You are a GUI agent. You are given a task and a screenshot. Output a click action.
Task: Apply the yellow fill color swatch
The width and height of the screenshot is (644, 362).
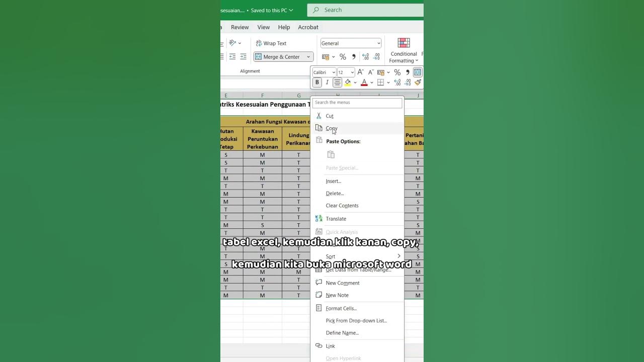click(347, 82)
